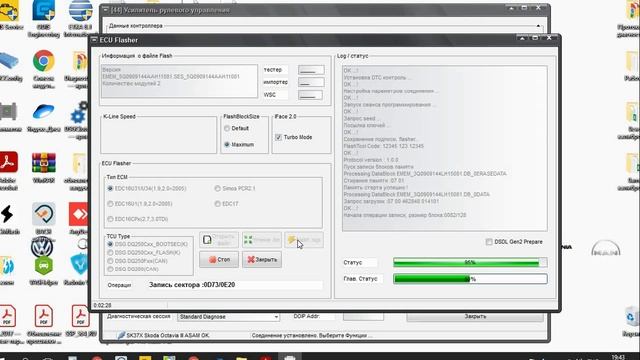Select DSG DQ200(CAN) TCU type
This screenshot has width=640, height=360.
click(110, 269)
